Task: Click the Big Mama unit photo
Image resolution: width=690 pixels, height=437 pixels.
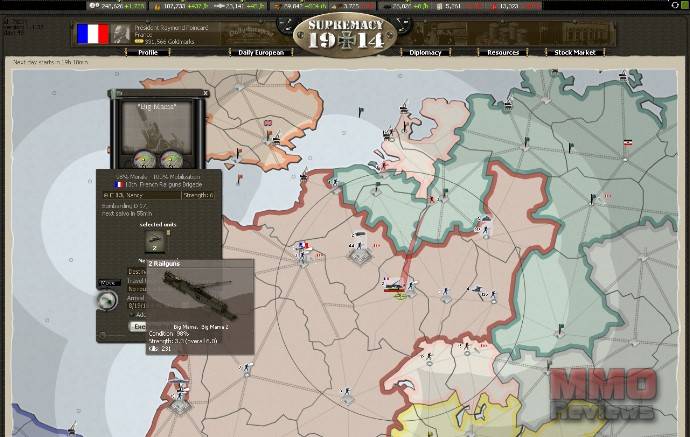Action: pos(157,128)
